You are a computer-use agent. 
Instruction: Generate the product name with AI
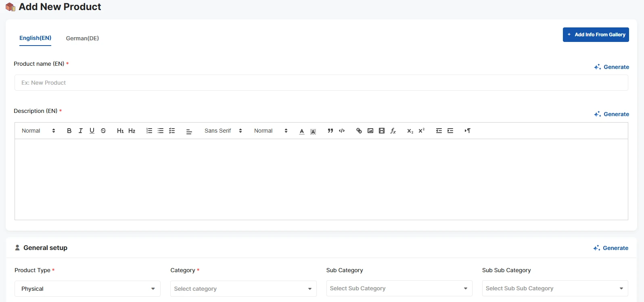click(x=611, y=67)
